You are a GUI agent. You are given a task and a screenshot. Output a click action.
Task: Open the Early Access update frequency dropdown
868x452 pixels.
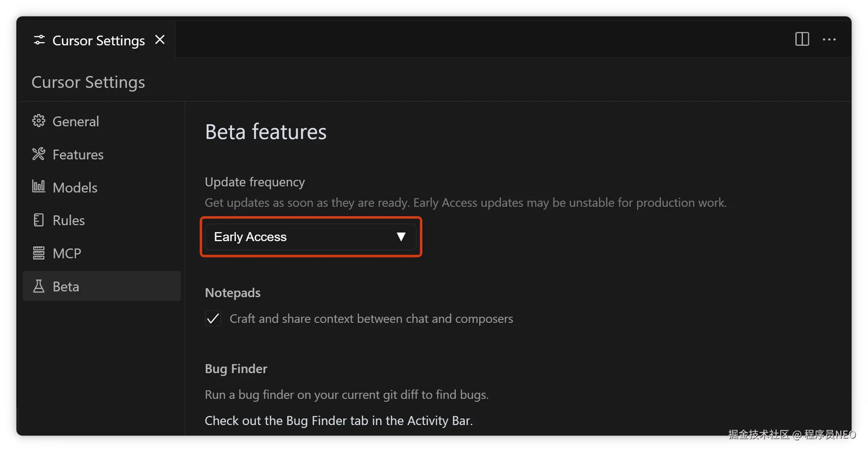pyautogui.click(x=303, y=237)
